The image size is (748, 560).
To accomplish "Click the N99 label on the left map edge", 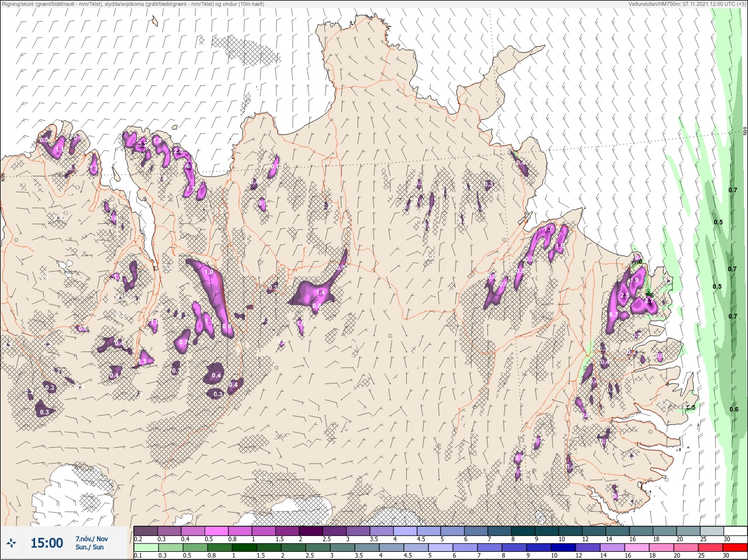I will (2, 177).
